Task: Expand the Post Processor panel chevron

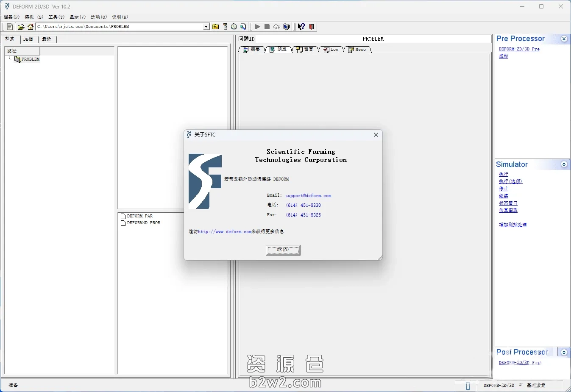Action: click(564, 352)
